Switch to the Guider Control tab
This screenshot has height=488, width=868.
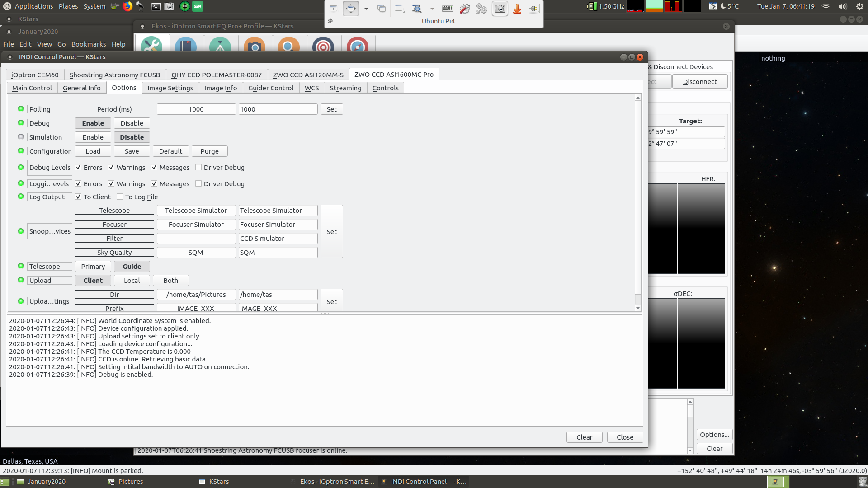tap(271, 88)
